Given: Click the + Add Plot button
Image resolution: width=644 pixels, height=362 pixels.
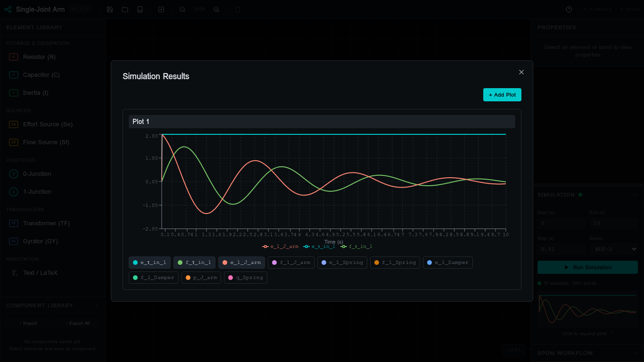Looking at the screenshot, I should (x=502, y=95).
